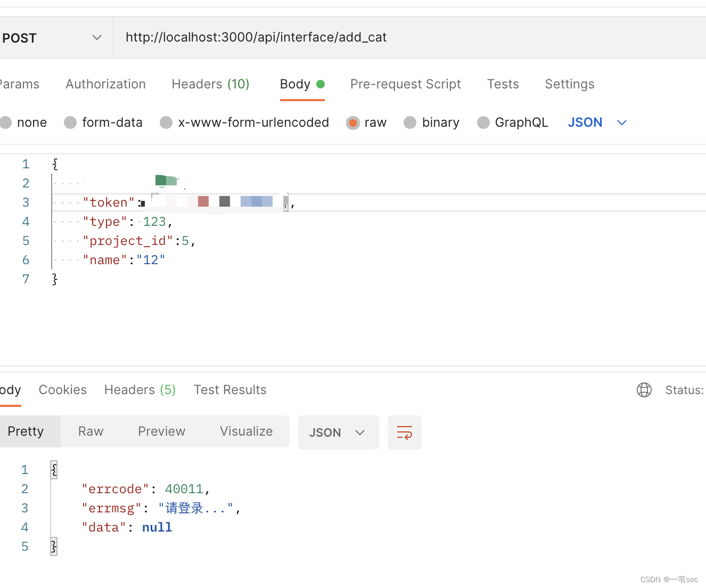
Task: Switch to Raw response view
Action: 91,431
